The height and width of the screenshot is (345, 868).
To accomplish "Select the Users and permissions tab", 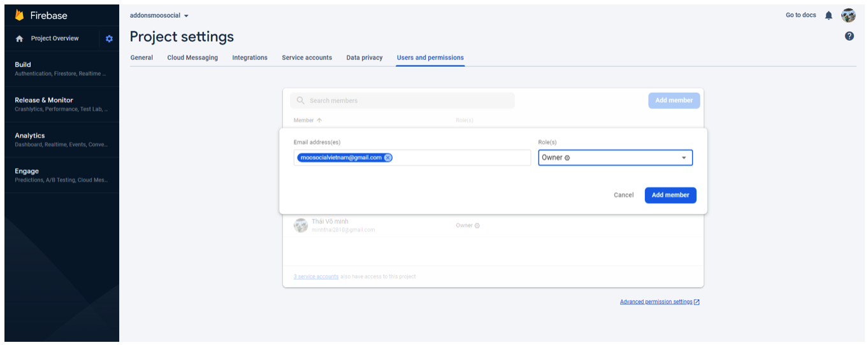I will point(430,58).
